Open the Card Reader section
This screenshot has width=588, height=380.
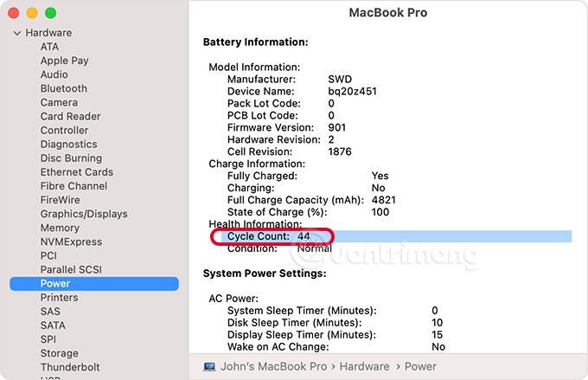70,116
